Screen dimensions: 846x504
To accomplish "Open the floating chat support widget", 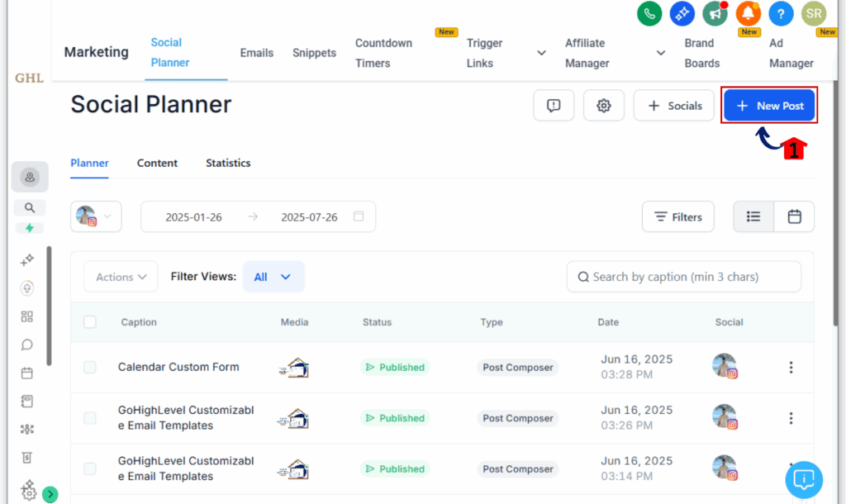I will (804, 479).
